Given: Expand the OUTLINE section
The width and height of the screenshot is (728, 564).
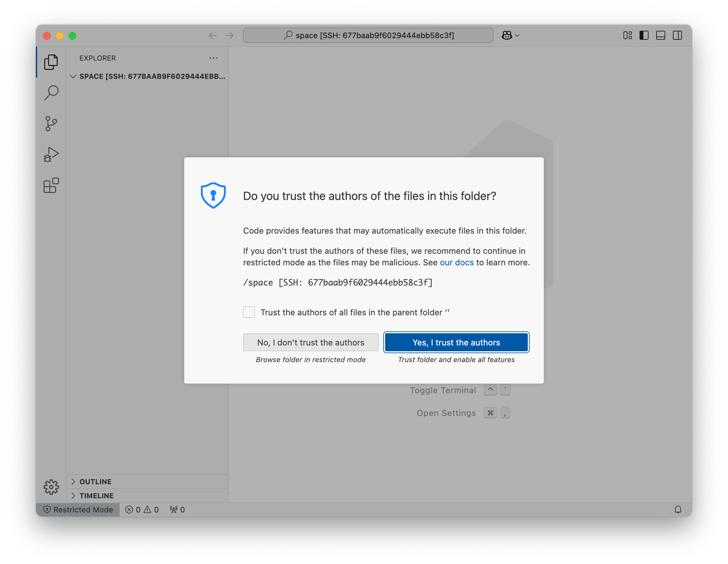Looking at the screenshot, I should [147, 482].
